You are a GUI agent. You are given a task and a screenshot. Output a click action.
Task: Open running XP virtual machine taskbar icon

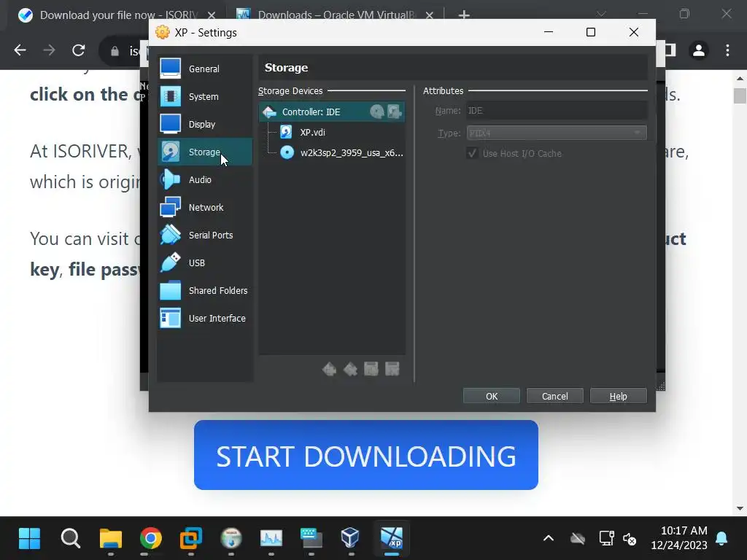[x=392, y=539]
